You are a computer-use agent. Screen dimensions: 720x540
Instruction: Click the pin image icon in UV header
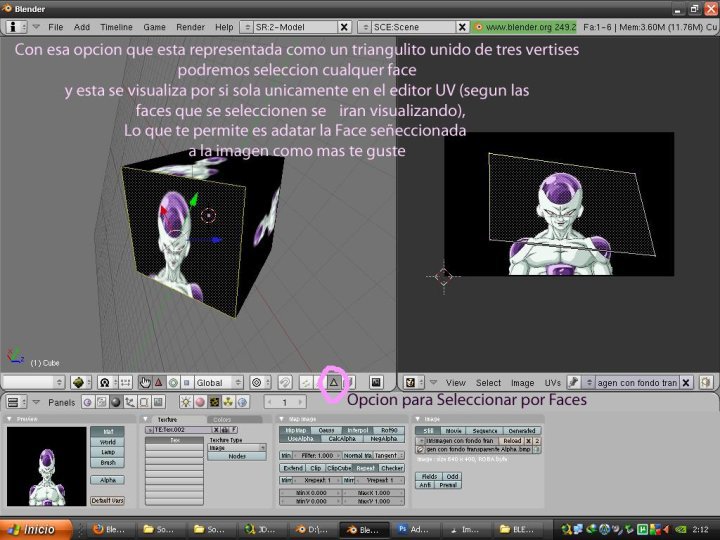pyautogui.click(x=573, y=382)
